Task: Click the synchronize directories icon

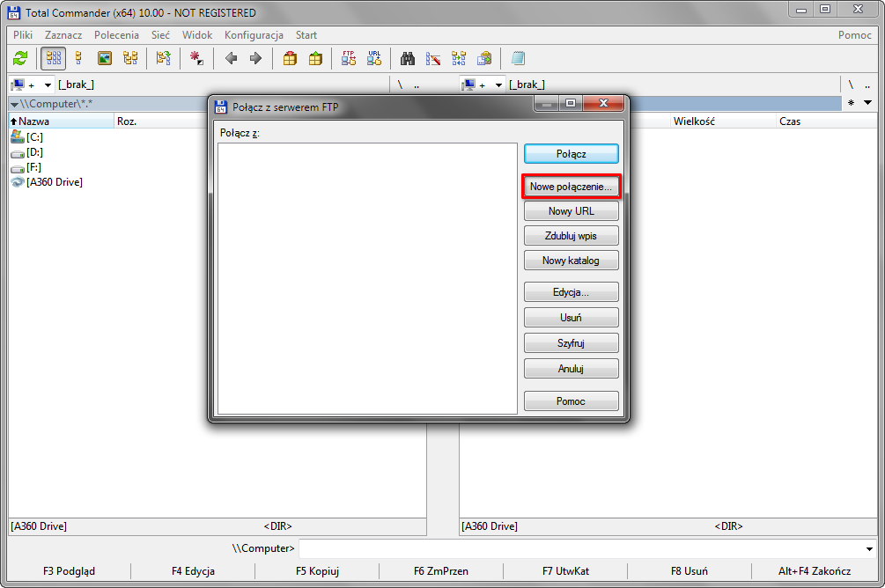Action: pyautogui.click(x=459, y=58)
